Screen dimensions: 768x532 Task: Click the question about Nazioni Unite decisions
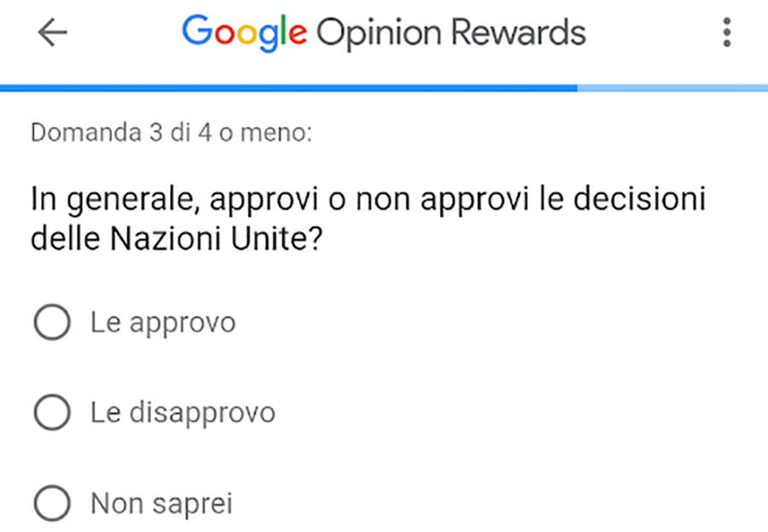point(368,219)
